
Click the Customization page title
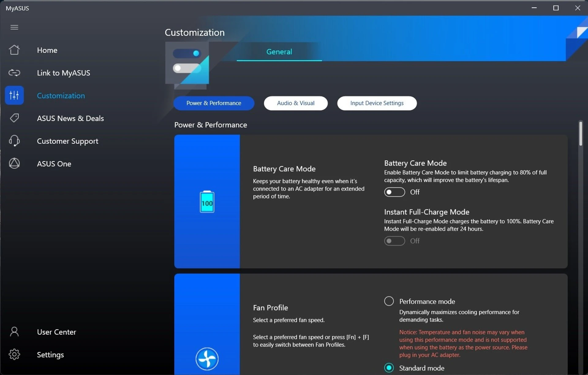tap(194, 32)
